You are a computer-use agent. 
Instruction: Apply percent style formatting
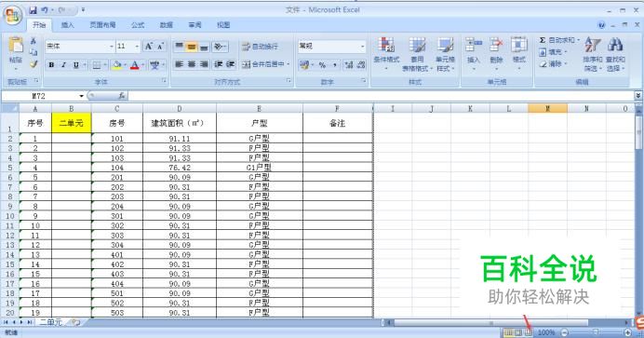pyautogui.click(x=322, y=64)
